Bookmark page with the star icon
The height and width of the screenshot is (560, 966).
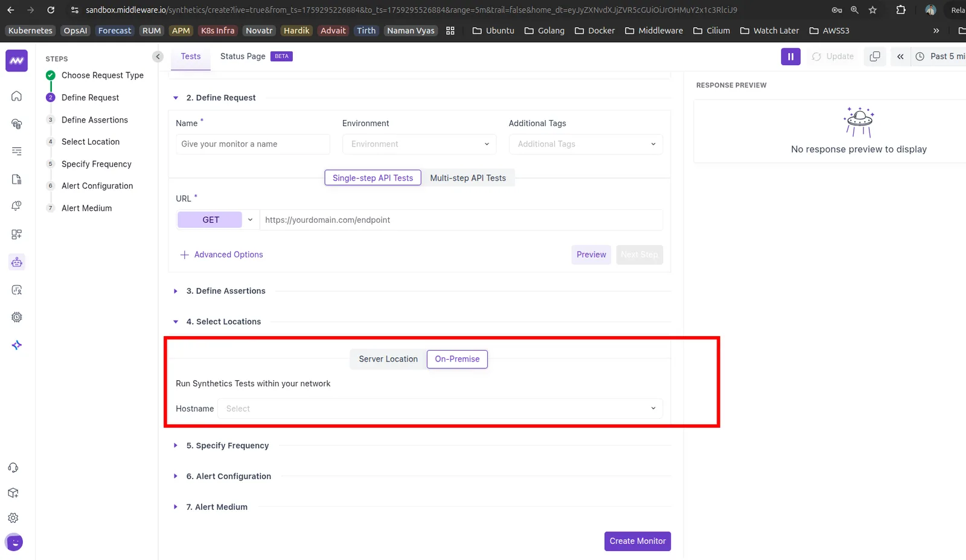click(x=872, y=10)
